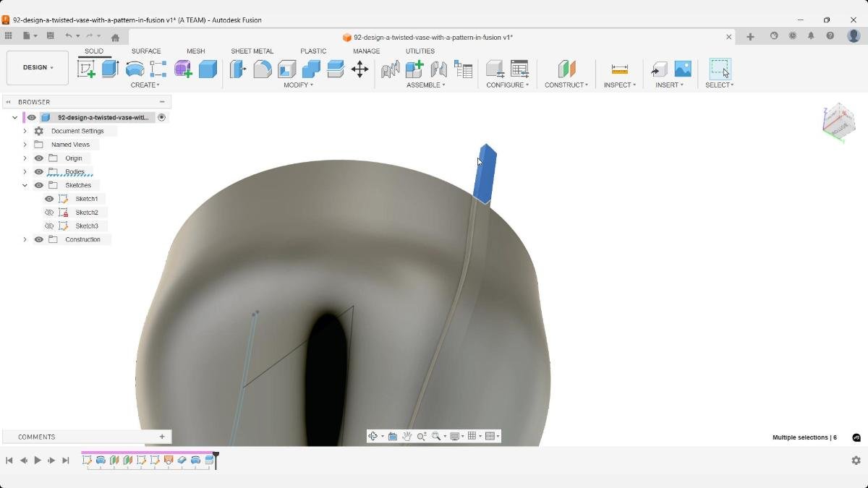Open the Change Parameters table icon
Screen dimensions: 868x488
pyautogui.click(x=519, y=69)
